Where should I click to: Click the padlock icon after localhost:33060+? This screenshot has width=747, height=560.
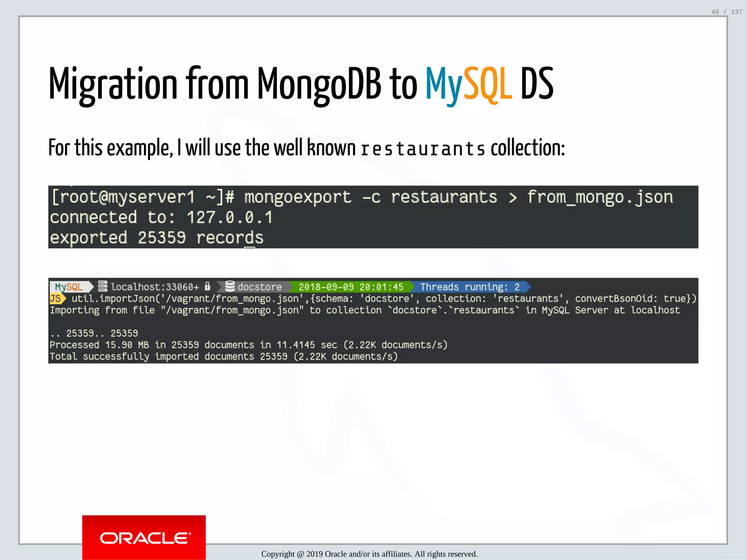click(208, 286)
